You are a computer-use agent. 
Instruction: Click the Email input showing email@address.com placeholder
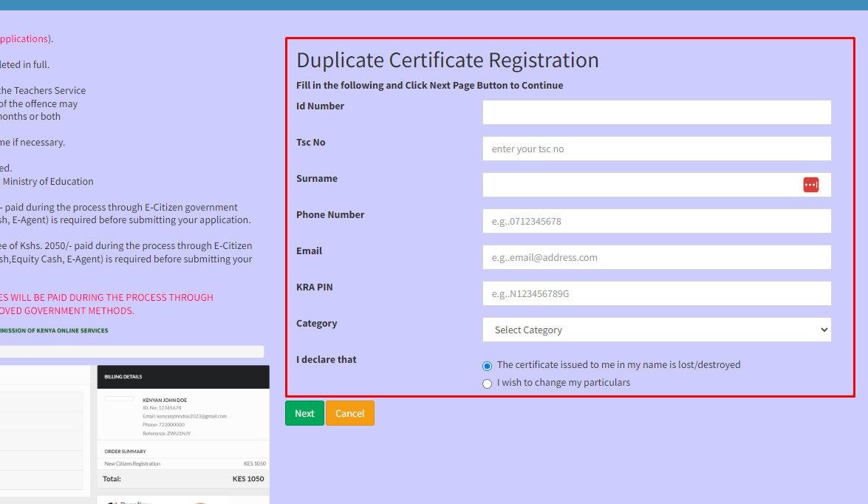coord(656,257)
